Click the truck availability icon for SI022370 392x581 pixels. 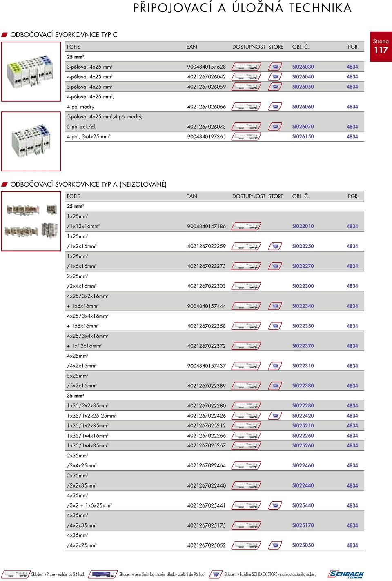246,346
